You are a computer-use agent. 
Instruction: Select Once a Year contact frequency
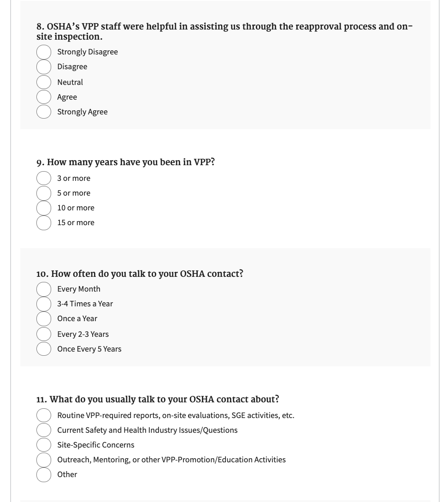[44, 319]
